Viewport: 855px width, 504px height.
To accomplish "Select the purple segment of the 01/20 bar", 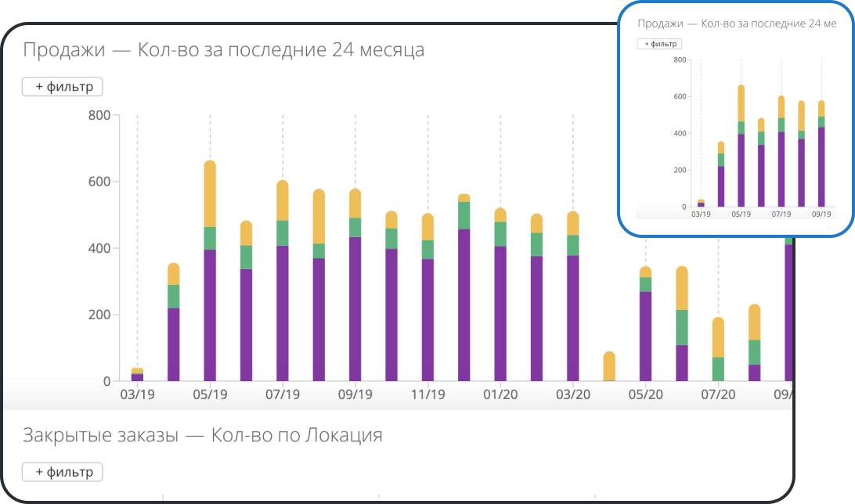I will (500, 314).
